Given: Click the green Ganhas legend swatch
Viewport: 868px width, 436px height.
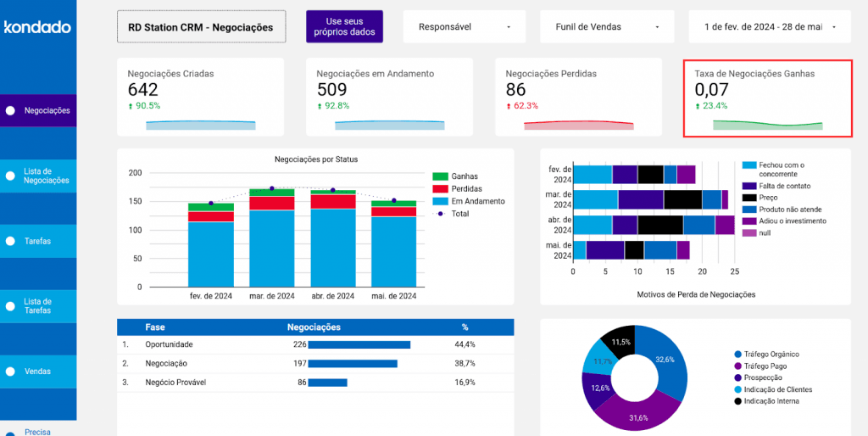Looking at the screenshot, I should point(440,176).
